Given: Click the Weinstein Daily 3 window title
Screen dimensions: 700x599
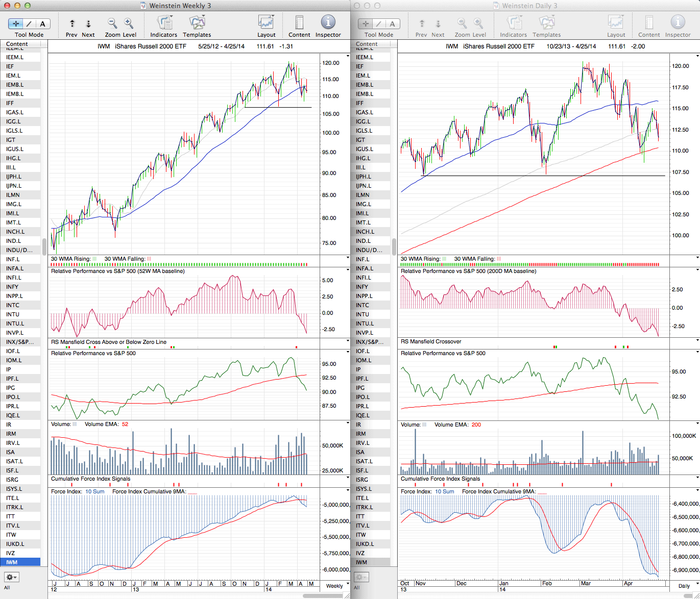Looking at the screenshot, I should coord(529,6).
